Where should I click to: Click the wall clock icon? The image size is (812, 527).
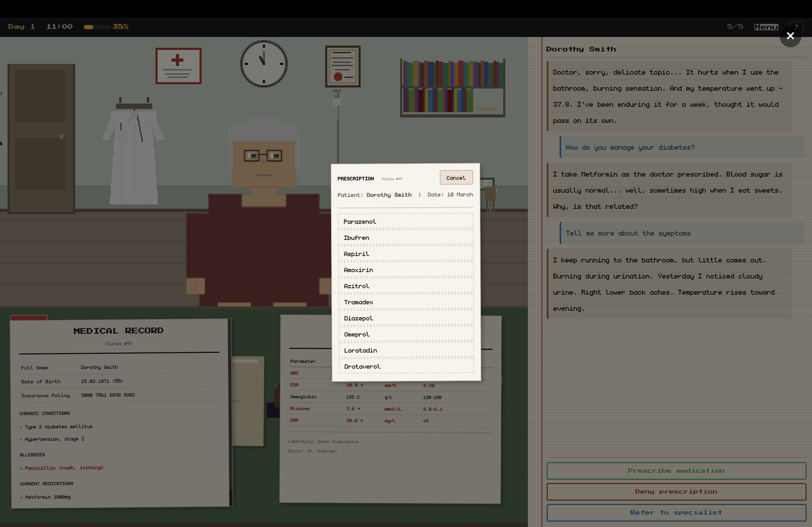point(264,63)
